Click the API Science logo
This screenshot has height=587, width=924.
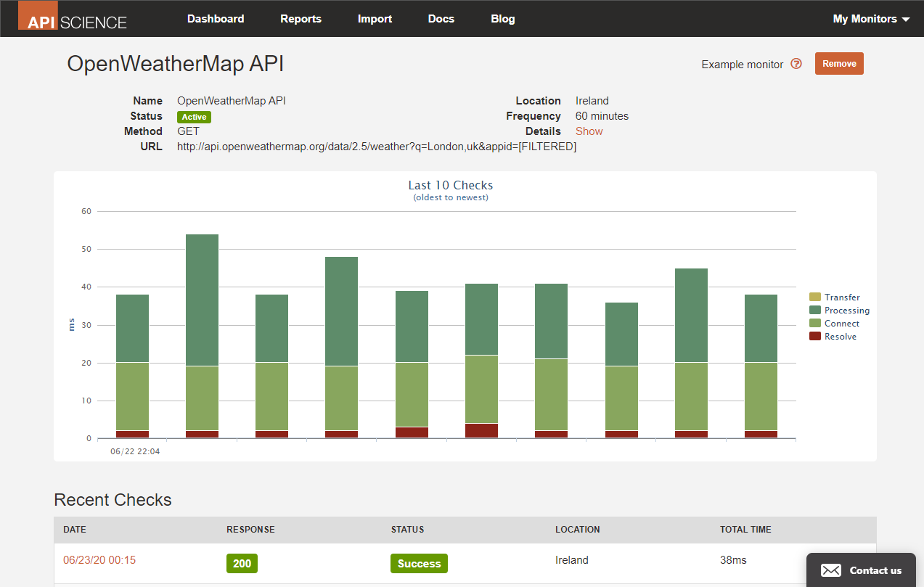tap(73, 18)
